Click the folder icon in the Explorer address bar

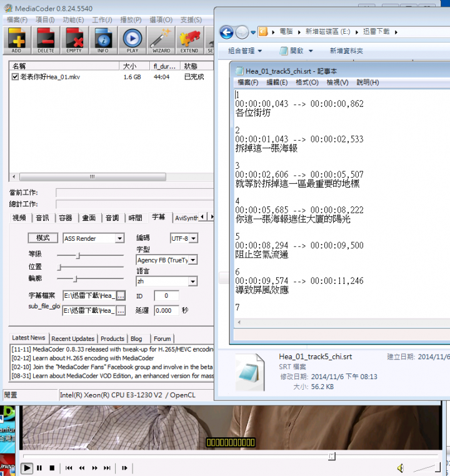tap(263, 31)
